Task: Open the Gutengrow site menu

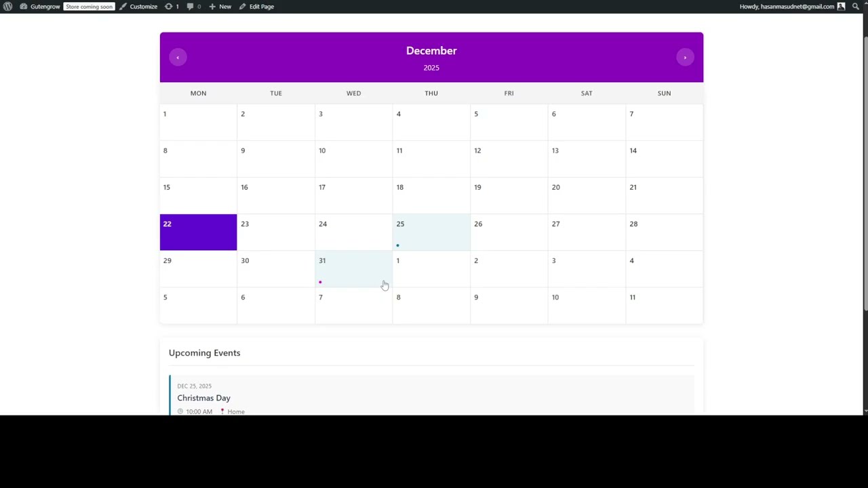Action: pyautogui.click(x=40, y=6)
